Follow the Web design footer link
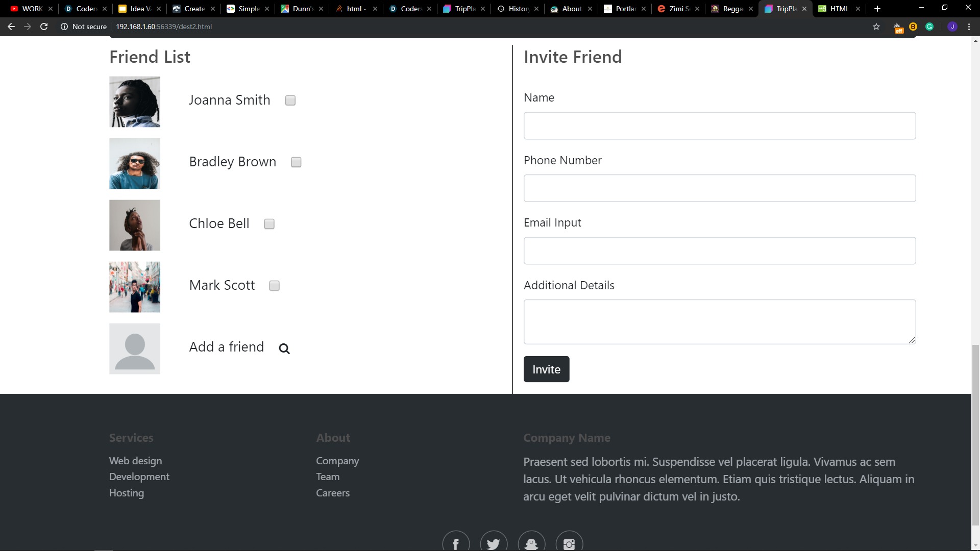This screenshot has height=551, width=980. (135, 461)
